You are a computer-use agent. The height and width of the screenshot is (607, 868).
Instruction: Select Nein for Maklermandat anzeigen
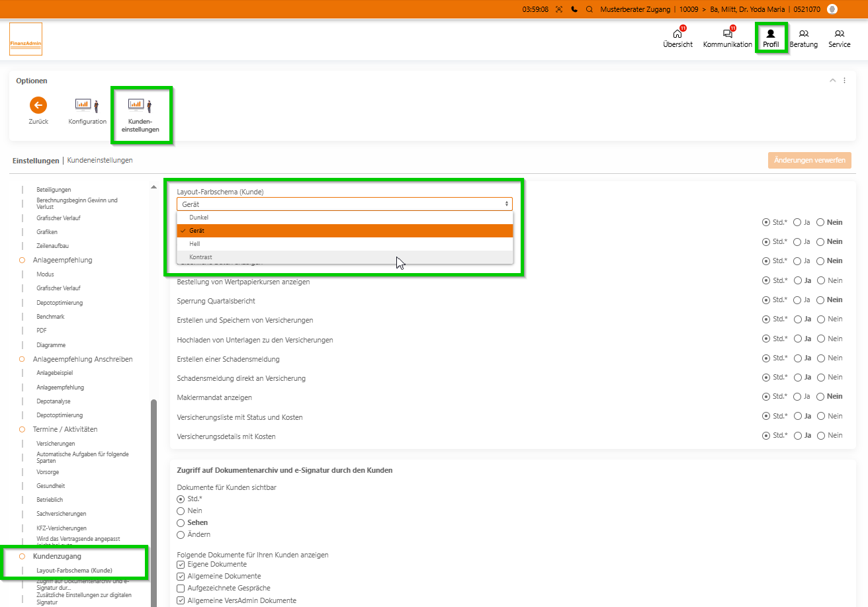tap(820, 397)
